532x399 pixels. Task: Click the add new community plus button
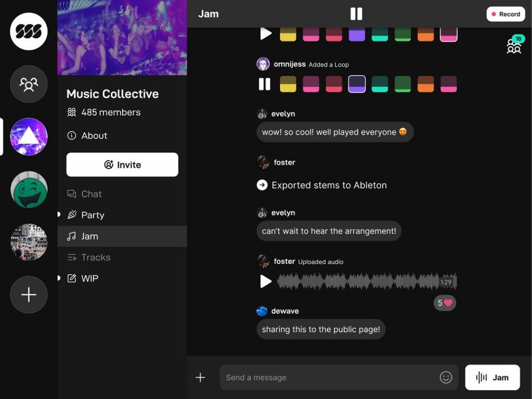(x=29, y=294)
